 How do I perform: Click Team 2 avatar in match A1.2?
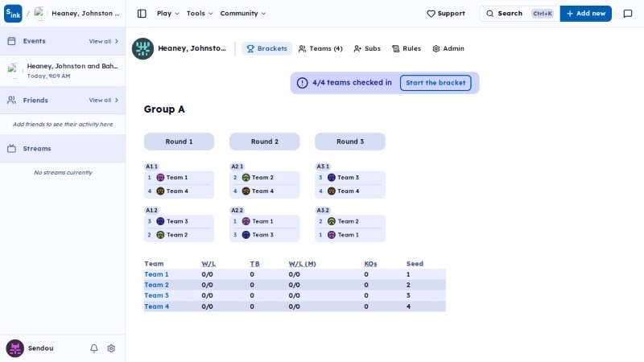pyautogui.click(x=160, y=235)
